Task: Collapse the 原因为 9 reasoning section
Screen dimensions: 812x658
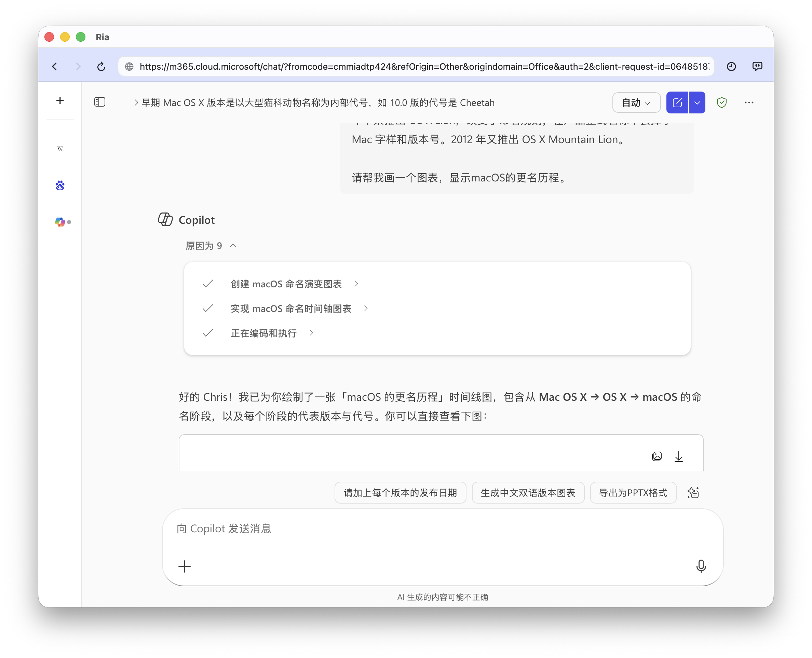Action: click(211, 246)
